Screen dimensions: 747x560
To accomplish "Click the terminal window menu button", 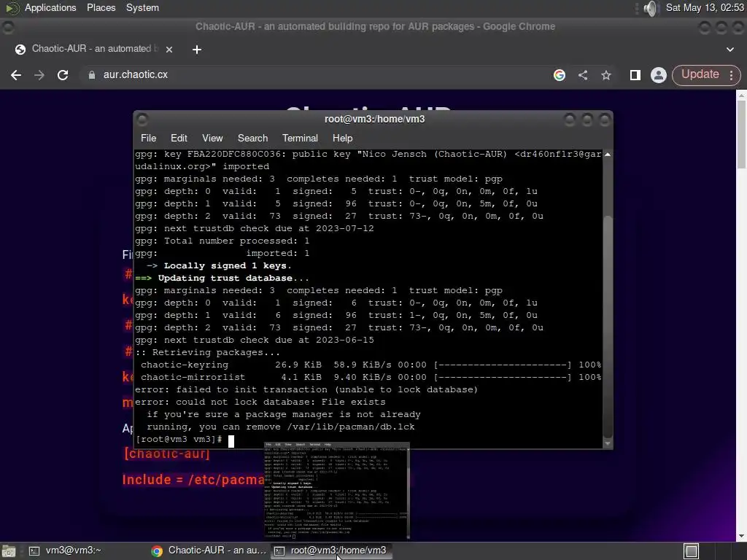I will [x=142, y=120].
